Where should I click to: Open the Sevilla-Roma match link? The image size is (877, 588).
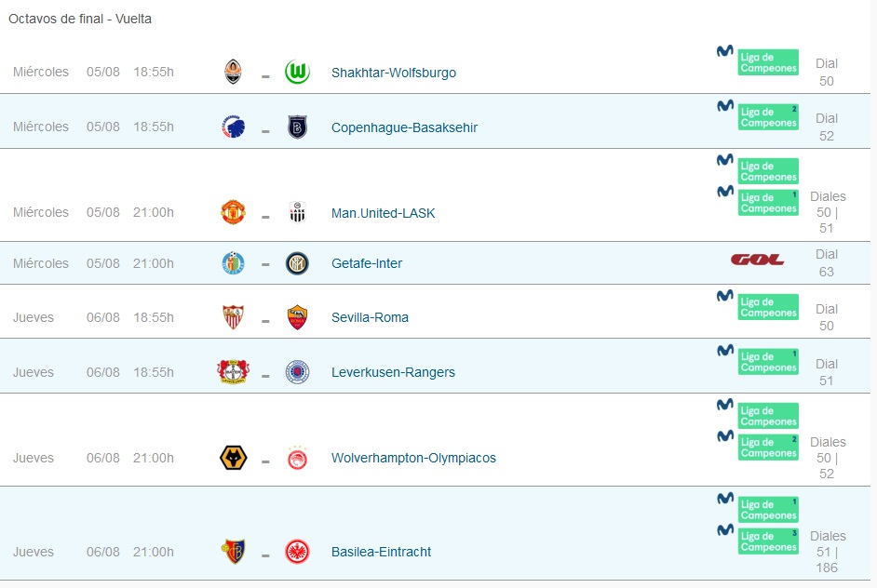[x=370, y=317]
